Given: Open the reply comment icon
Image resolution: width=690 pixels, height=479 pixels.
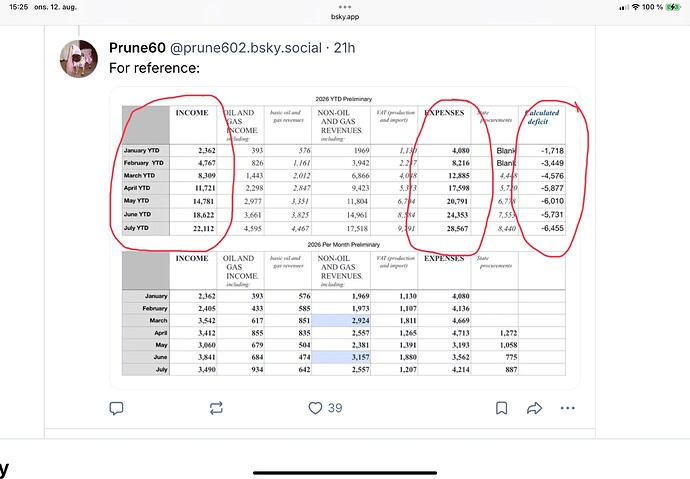Looking at the screenshot, I should 116,408.
